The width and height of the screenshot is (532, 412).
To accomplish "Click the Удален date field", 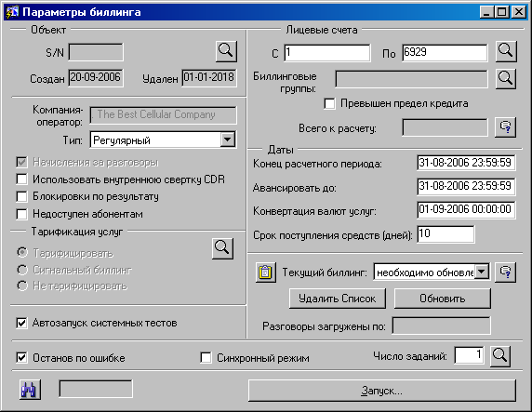I will (209, 78).
